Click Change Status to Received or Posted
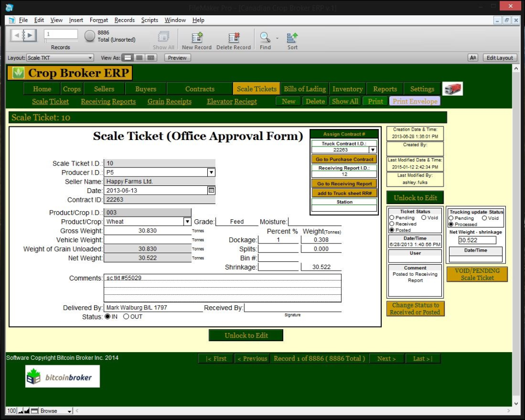The width and height of the screenshot is (525, 420). (x=415, y=308)
